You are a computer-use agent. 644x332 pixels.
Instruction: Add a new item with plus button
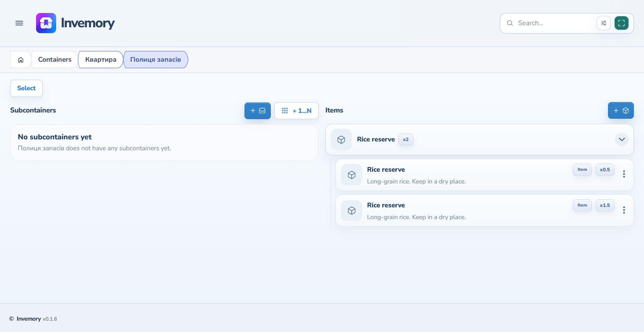[621, 111]
